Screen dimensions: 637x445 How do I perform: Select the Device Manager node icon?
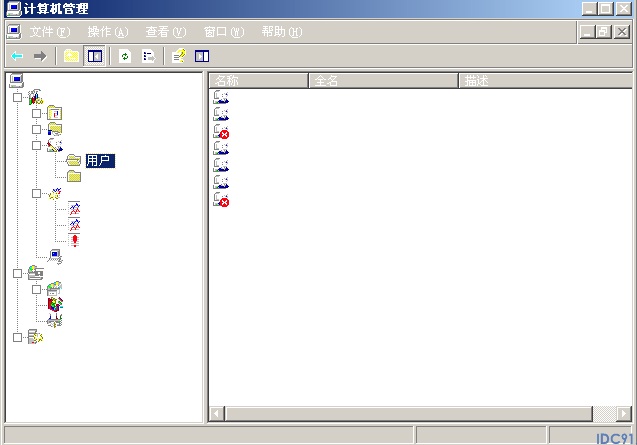pyautogui.click(x=55, y=257)
